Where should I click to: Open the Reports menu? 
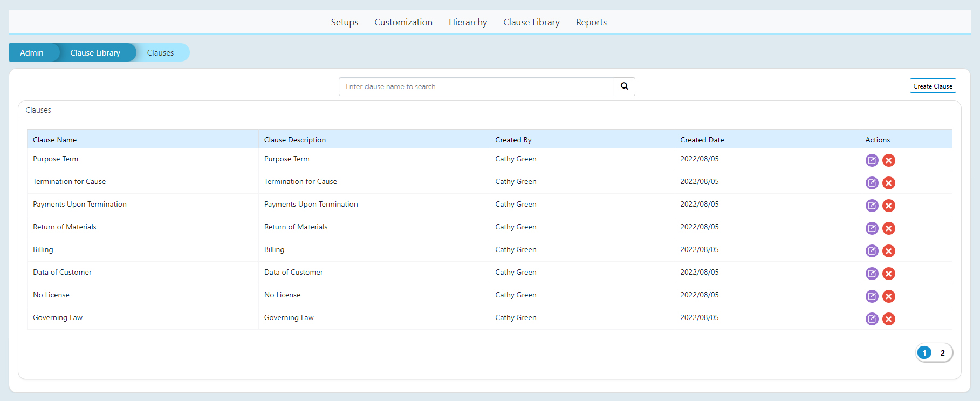(591, 22)
